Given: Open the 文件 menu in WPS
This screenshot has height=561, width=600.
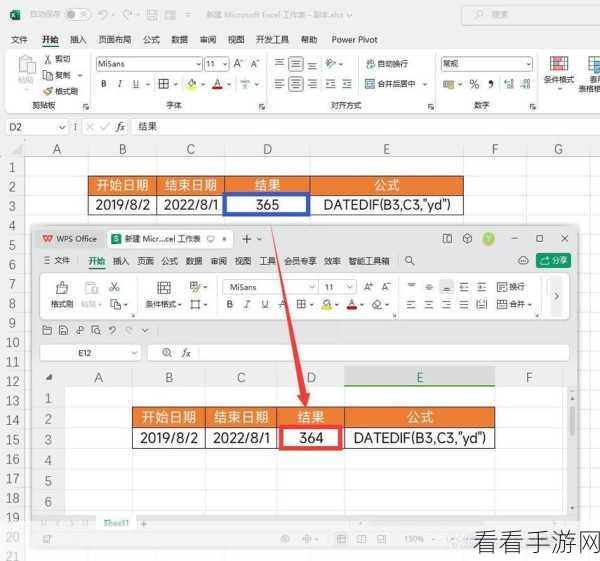Looking at the screenshot, I should coord(57,261).
